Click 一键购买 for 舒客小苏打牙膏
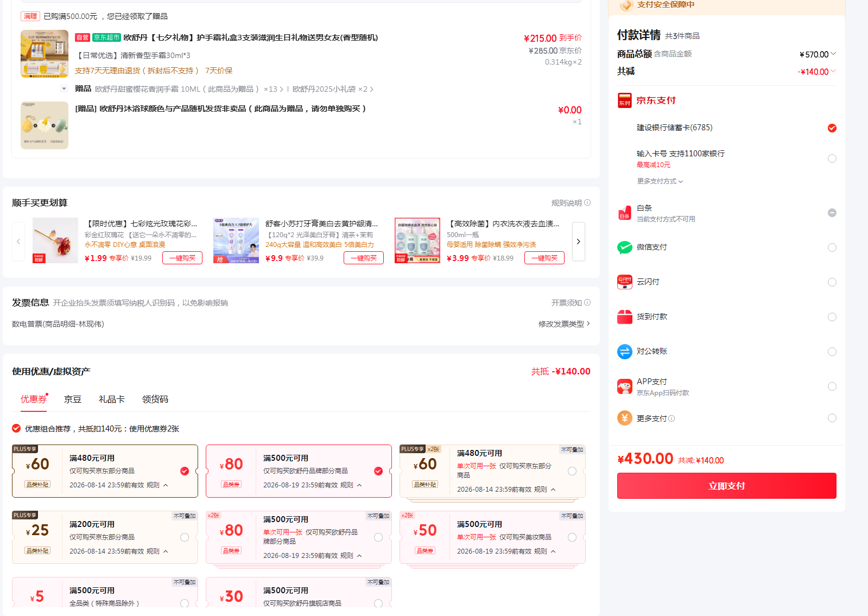The width and height of the screenshot is (868, 616). [x=364, y=258]
